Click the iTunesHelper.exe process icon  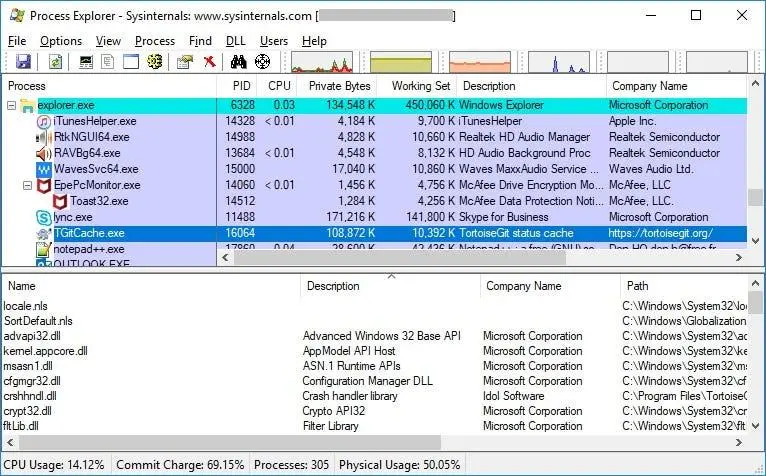coord(44,121)
